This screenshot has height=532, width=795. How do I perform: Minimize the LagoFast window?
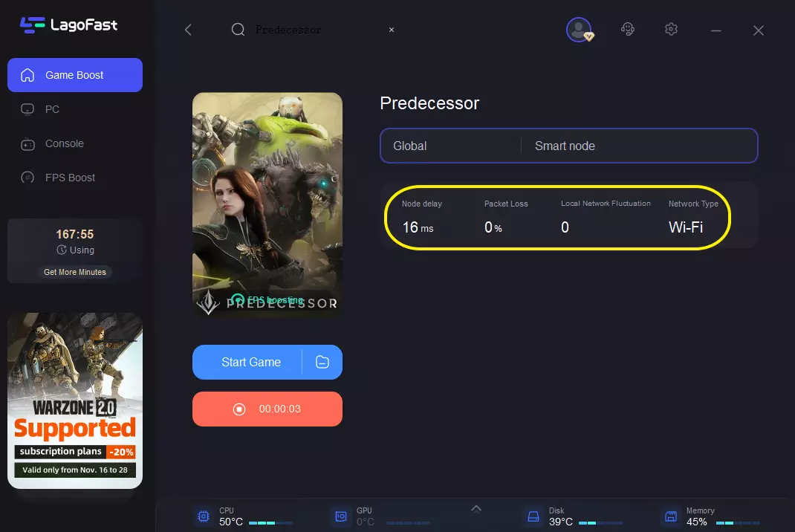point(716,30)
